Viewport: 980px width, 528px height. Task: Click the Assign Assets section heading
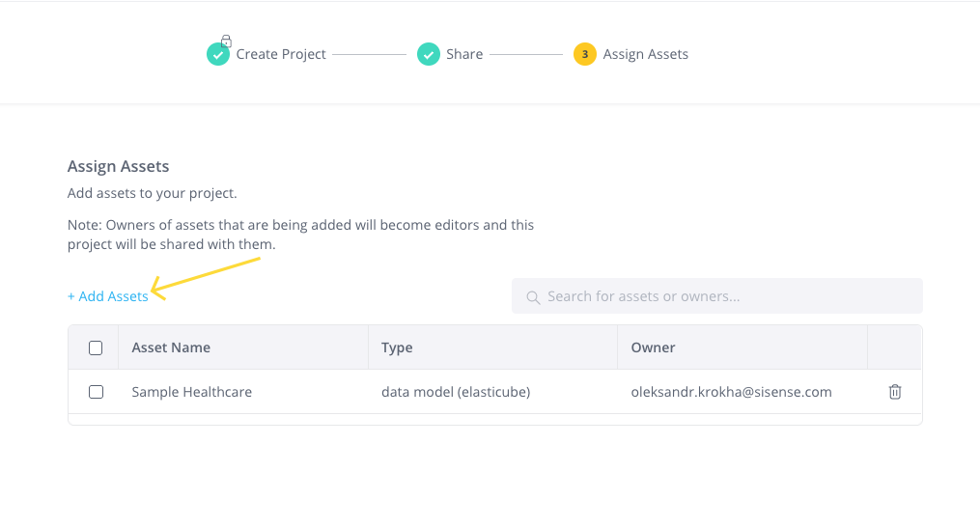point(118,166)
